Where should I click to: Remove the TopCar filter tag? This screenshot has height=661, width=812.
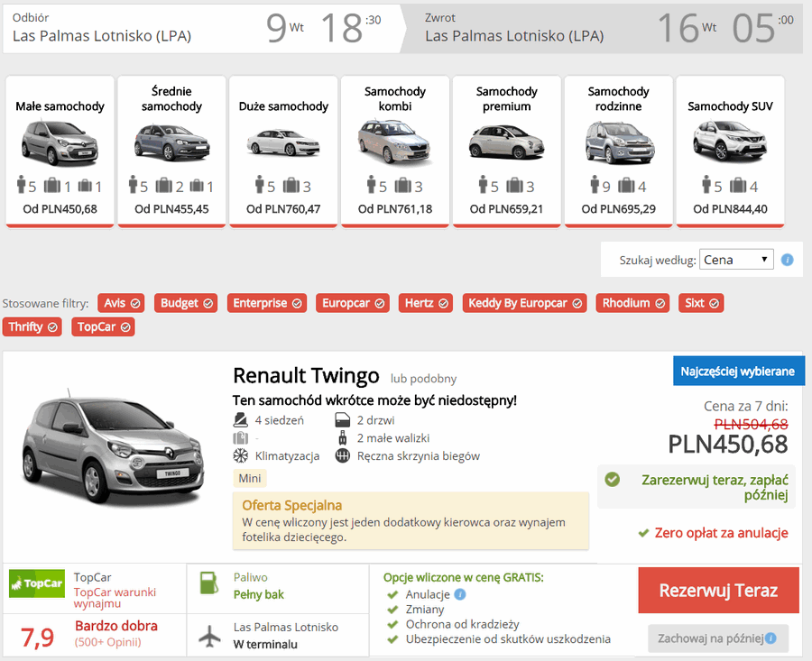[103, 327]
